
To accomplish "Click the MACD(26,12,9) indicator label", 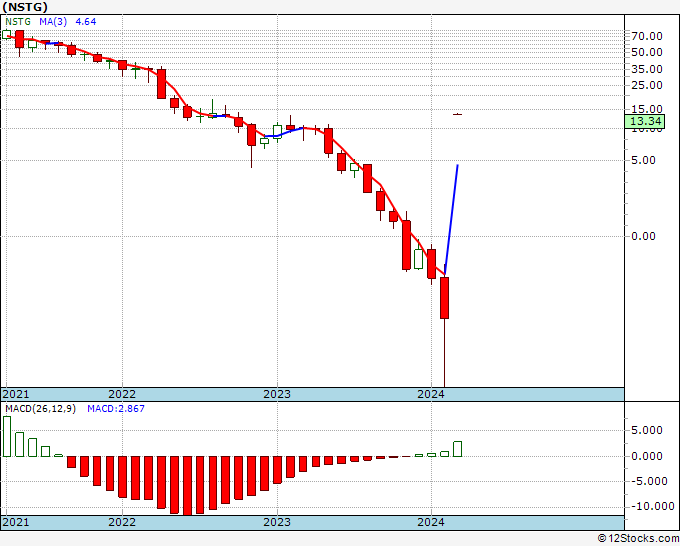I will tap(40, 409).
